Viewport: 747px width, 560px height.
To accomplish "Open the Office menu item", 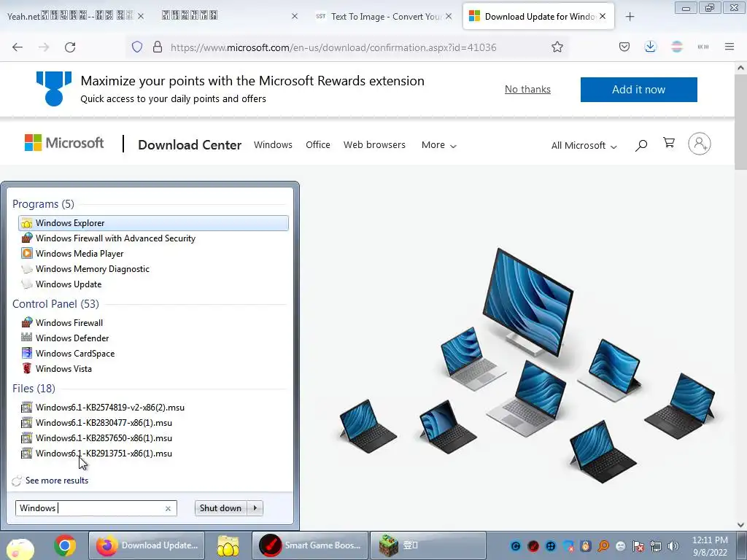I will [x=318, y=145].
